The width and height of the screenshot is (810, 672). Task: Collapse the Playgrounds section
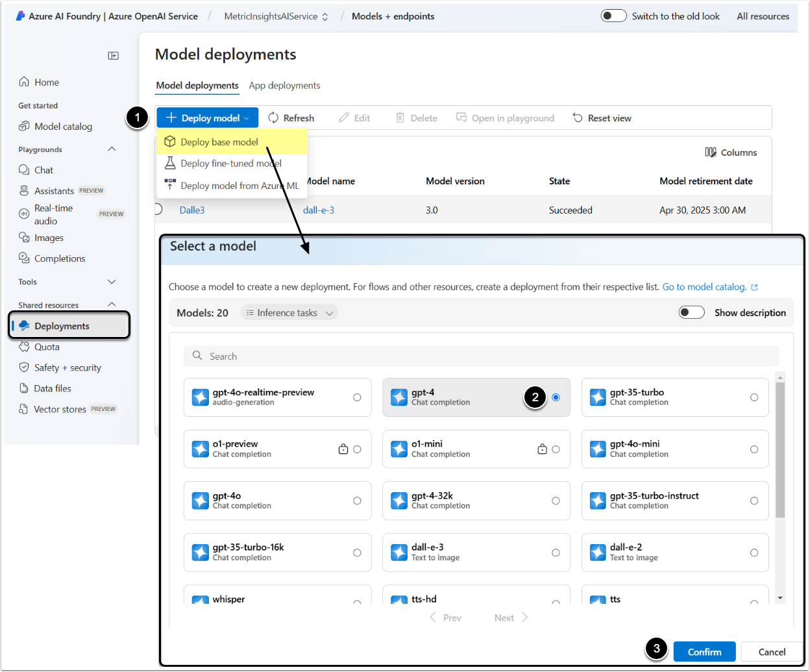112,149
